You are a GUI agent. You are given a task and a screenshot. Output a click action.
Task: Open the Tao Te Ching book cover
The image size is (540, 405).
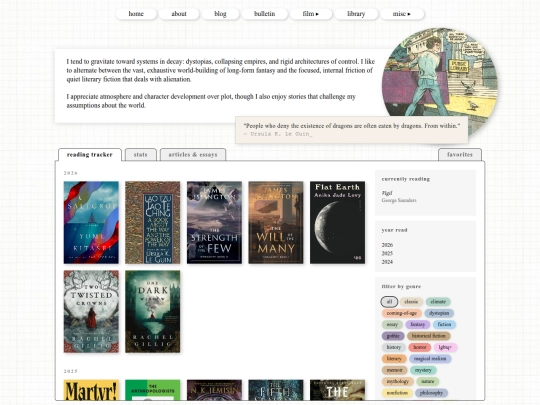[x=153, y=222]
